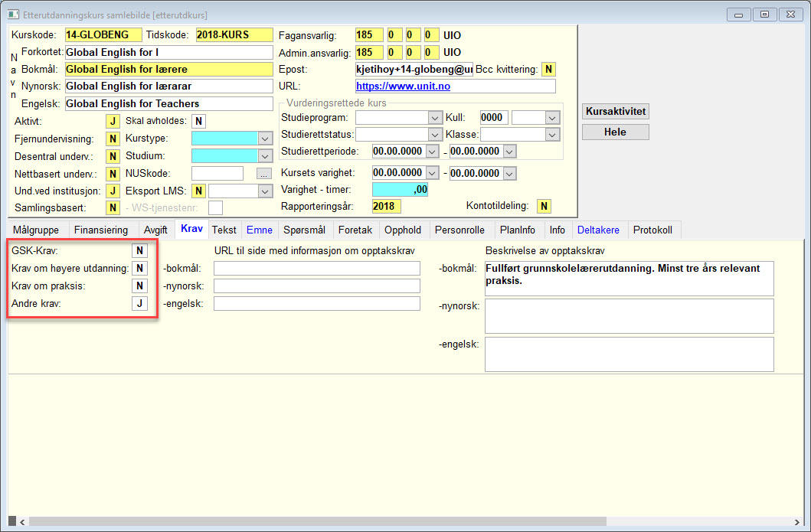Click scrollbar right arrow
Image resolution: width=811 pixels, height=532 pixels.
tap(796, 521)
